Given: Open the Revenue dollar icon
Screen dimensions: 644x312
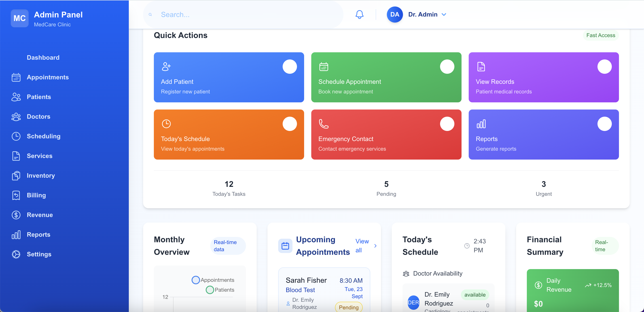Looking at the screenshot, I should [x=16, y=215].
